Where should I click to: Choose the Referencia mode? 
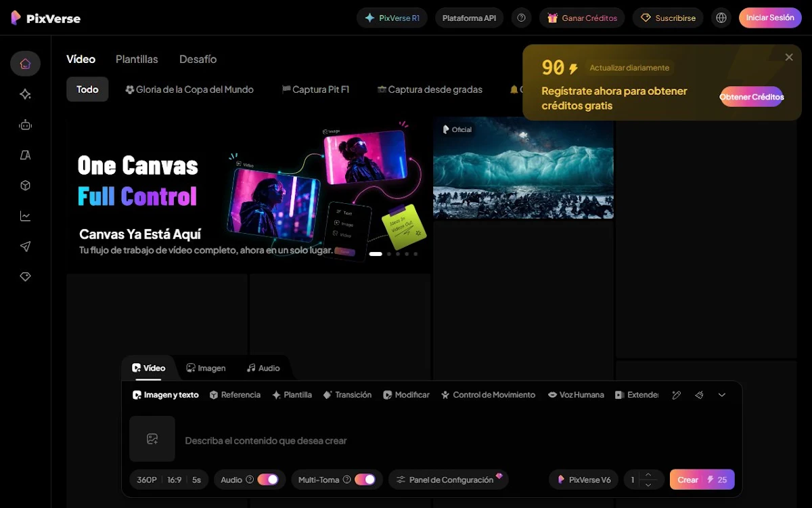click(x=235, y=395)
